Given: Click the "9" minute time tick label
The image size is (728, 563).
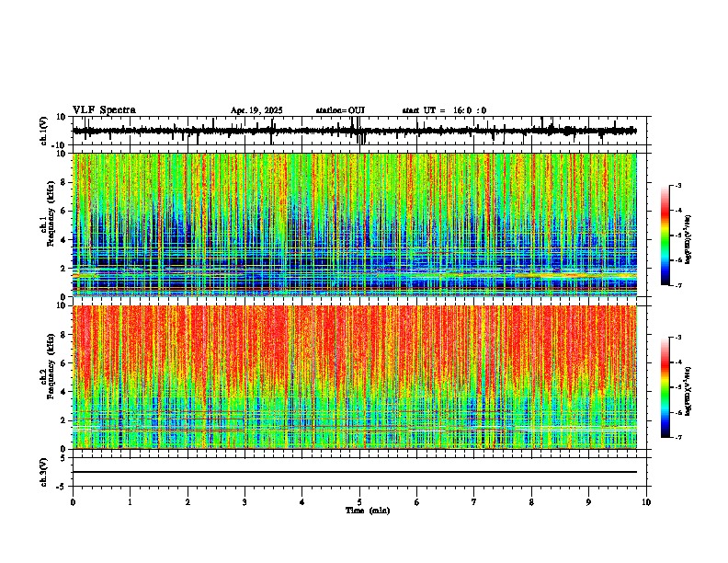Looking at the screenshot, I should (x=588, y=502).
